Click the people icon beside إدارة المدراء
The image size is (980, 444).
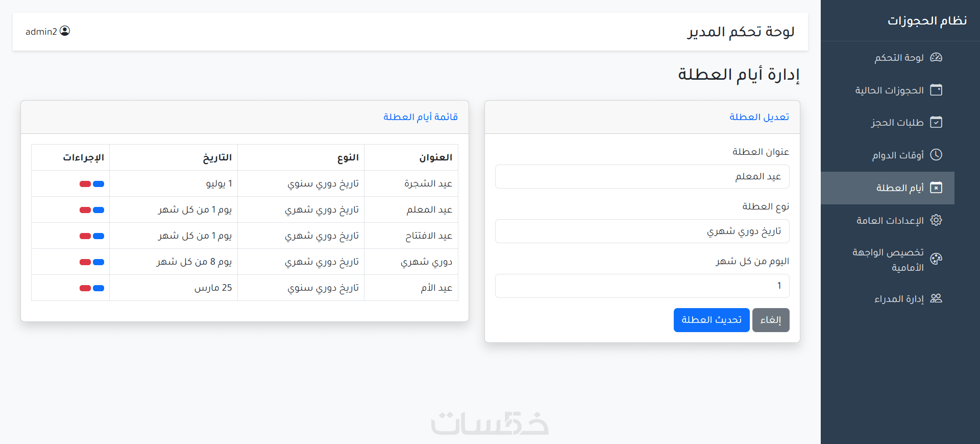pyautogui.click(x=936, y=298)
